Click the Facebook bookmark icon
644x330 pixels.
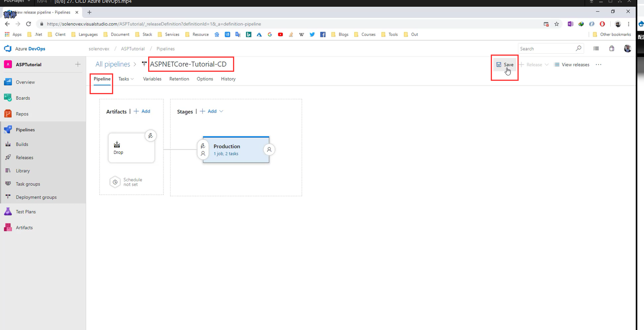pyautogui.click(x=323, y=35)
